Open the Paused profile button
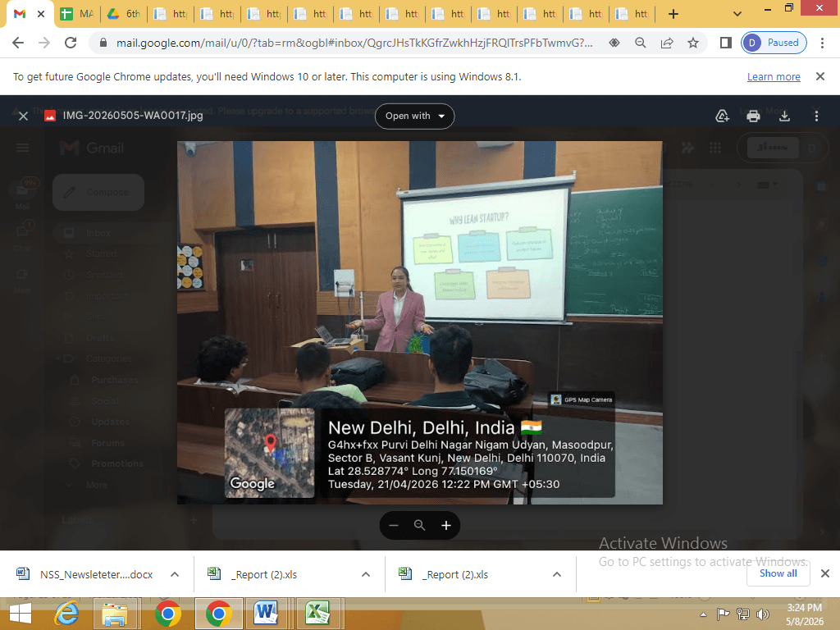 [x=774, y=43]
